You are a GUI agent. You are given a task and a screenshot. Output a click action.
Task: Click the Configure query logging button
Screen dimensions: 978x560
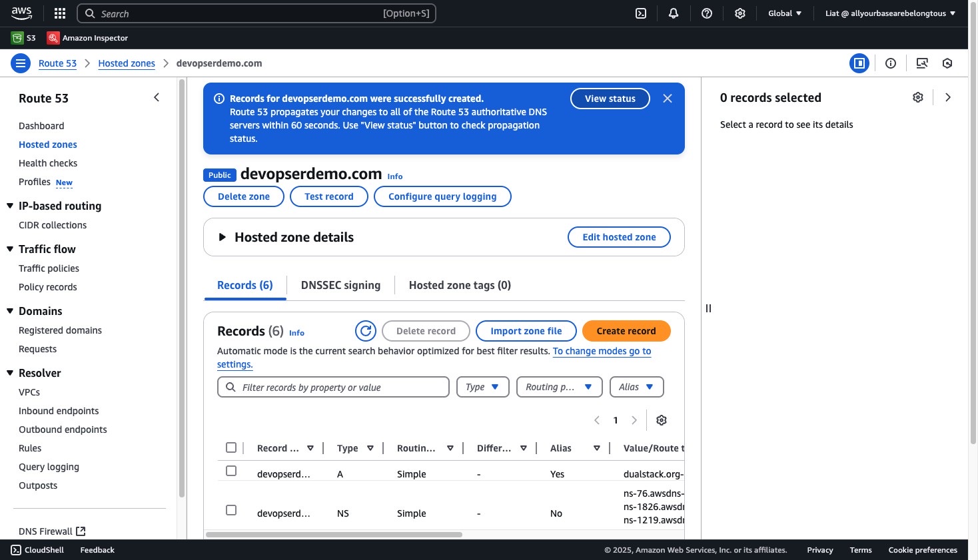coord(442,196)
